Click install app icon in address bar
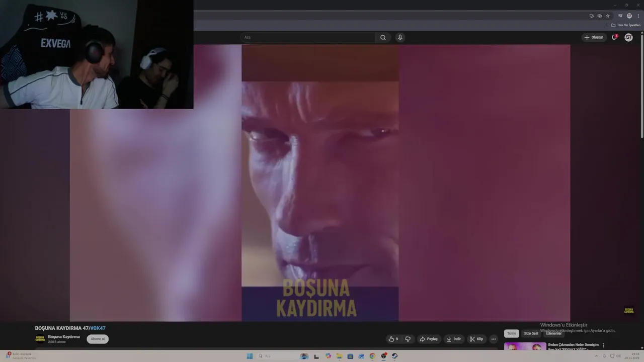 592,16
